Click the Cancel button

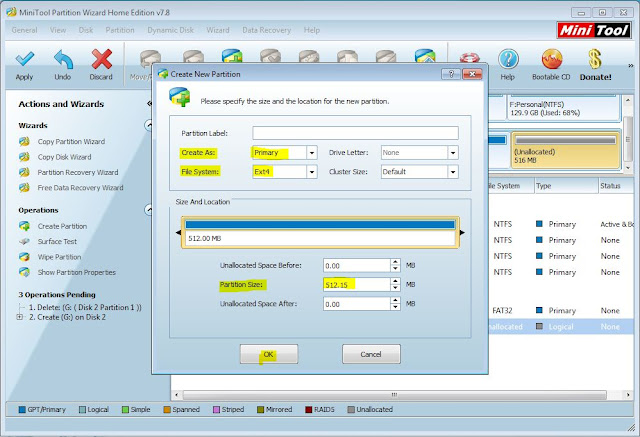(x=371, y=354)
